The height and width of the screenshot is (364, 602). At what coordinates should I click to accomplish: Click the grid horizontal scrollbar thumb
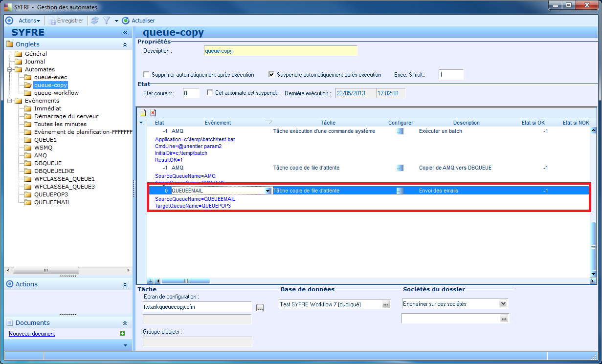pyautogui.click(x=186, y=281)
